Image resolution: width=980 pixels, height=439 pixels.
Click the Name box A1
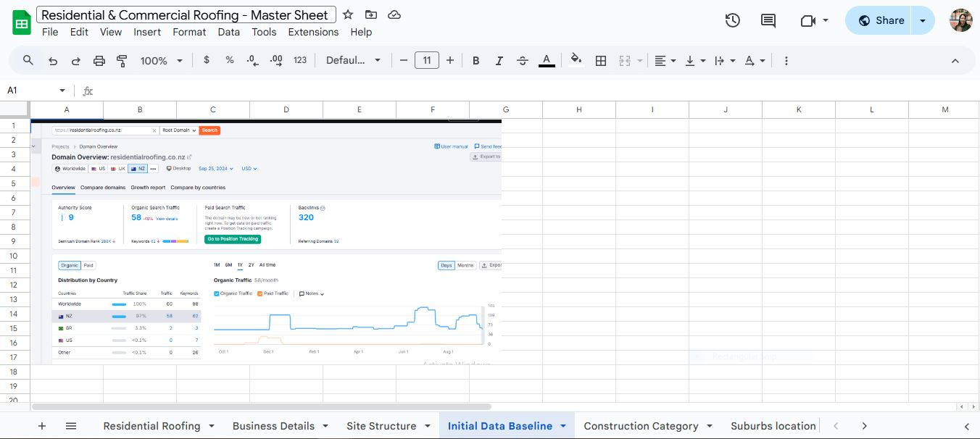coord(29,91)
